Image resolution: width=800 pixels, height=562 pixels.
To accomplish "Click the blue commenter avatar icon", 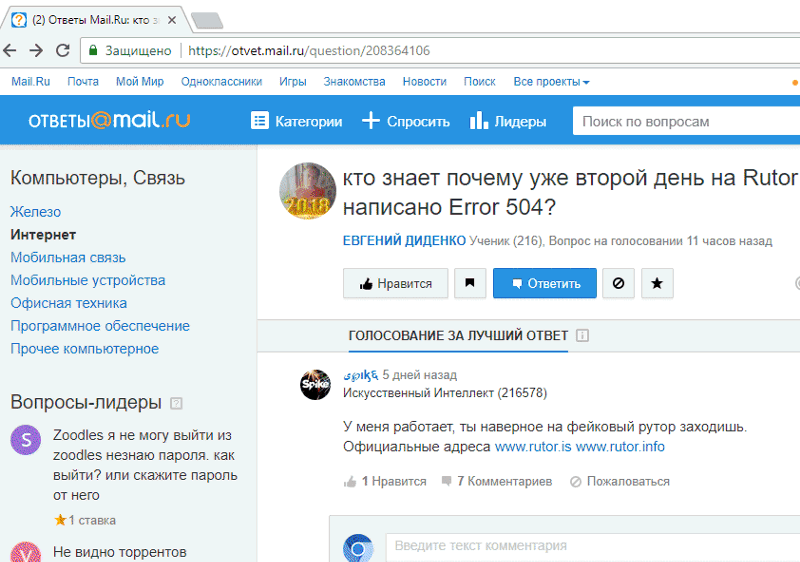I will coord(358,548).
